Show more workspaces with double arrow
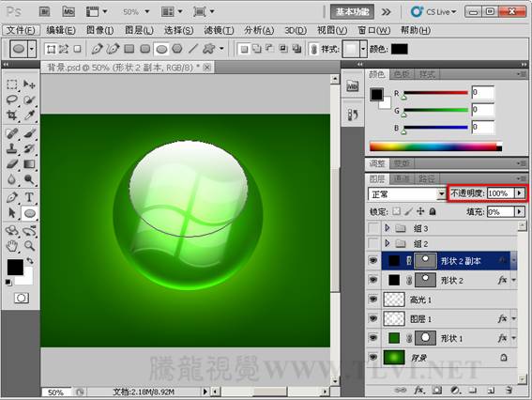The height and width of the screenshot is (400, 532). (387, 12)
